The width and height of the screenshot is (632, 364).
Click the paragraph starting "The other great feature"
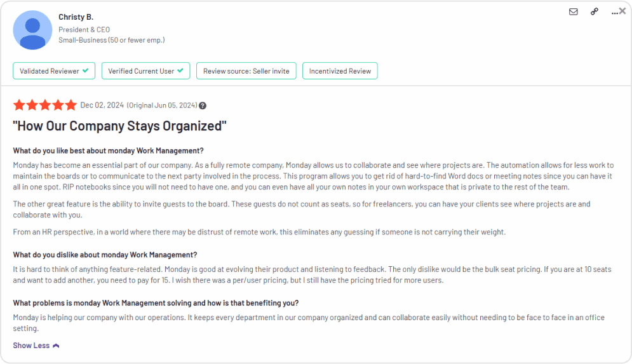coord(302,210)
